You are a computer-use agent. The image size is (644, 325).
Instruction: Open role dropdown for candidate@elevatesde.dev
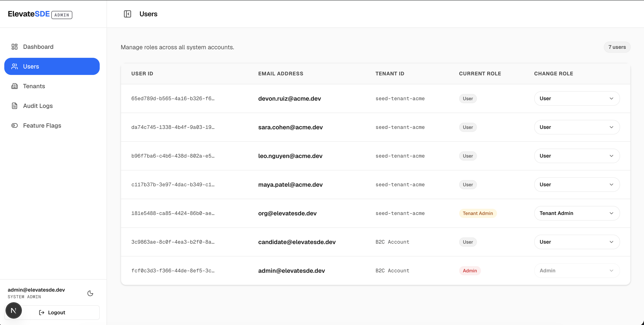(577, 242)
